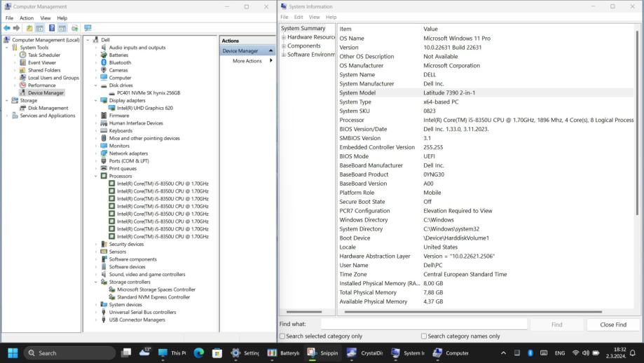Select Disk Management in the left tree
This screenshot has width=644, height=363.
point(48,108)
